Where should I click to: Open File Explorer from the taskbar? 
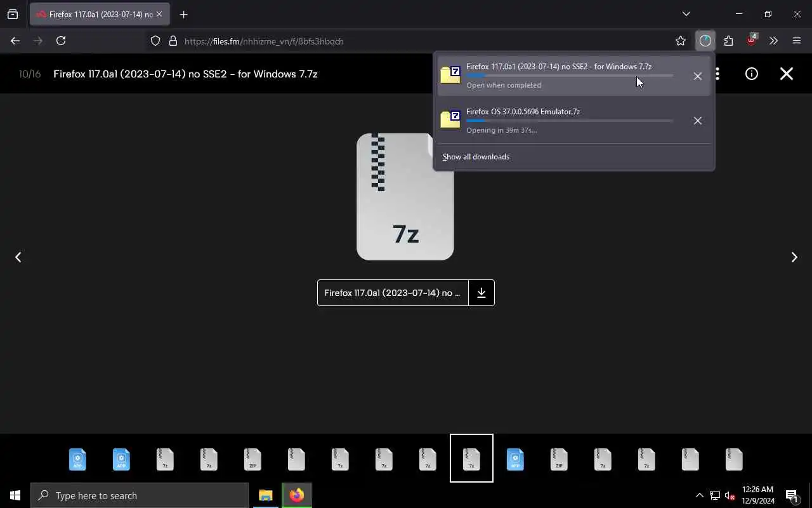(265, 495)
